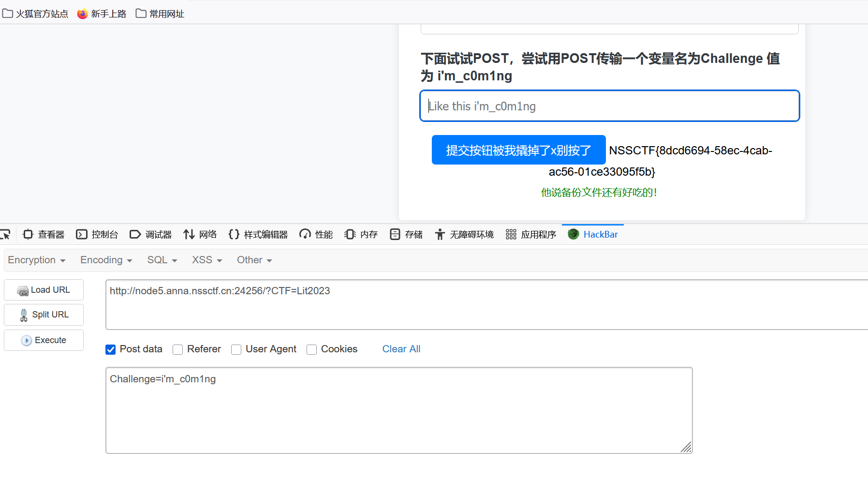
Task: Open the Encoding menu
Action: pyautogui.click(x=105, y=260)
